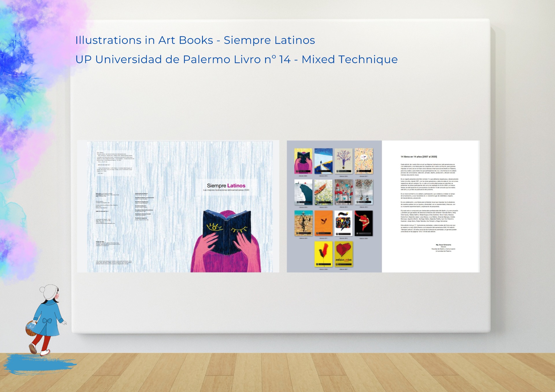Click the Mg. Oscar Echevarría signature text
Screen dimensions: 555x392
[x=443, y=245]
